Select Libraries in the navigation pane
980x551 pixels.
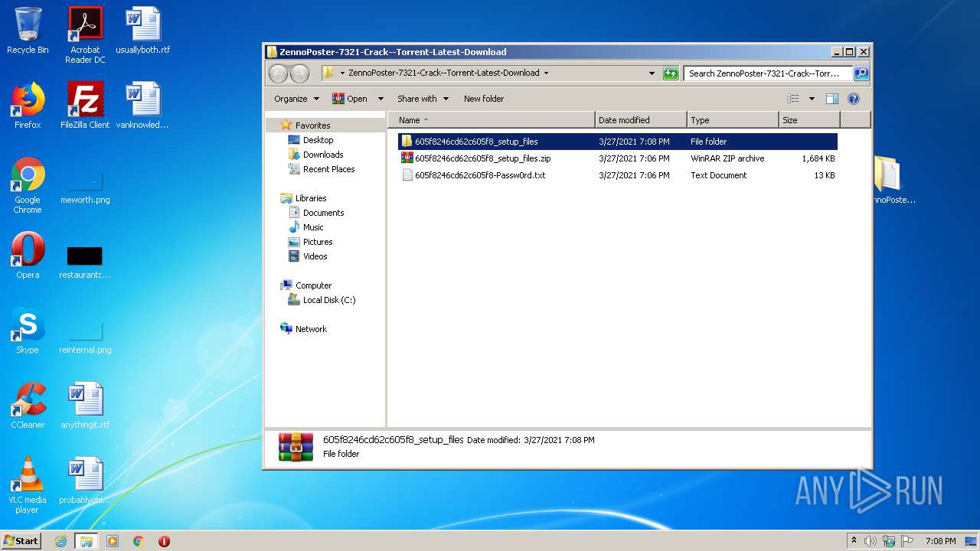(311, 198)
